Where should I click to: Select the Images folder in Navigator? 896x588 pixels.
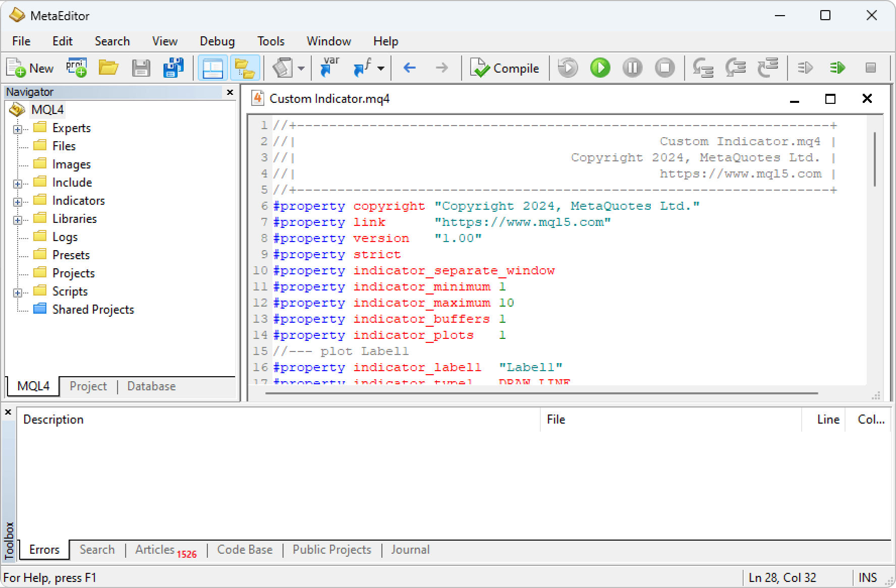(71, 164)
